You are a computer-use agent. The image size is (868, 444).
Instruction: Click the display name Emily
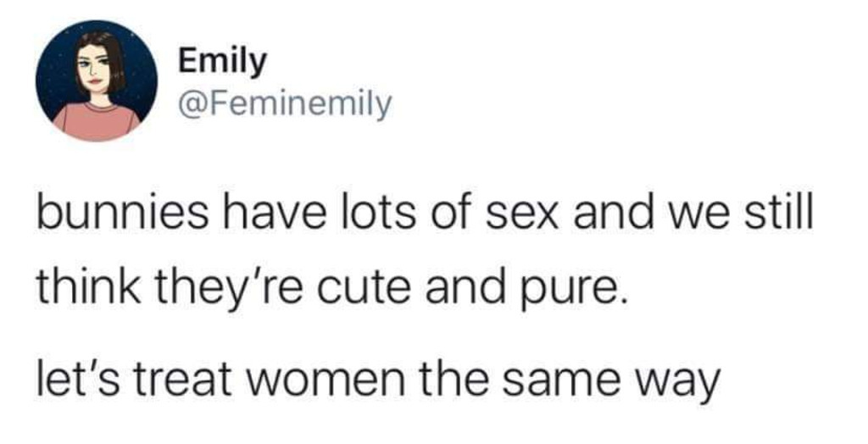point(222,62)
